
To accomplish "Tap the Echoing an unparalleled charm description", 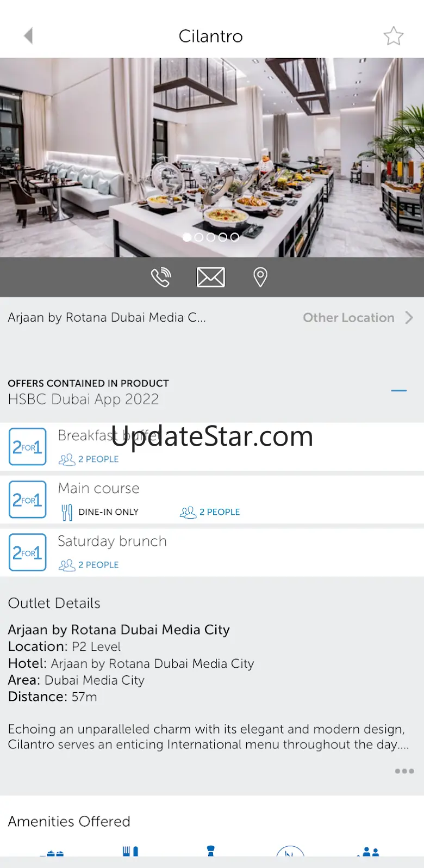I will pos(208,737).
